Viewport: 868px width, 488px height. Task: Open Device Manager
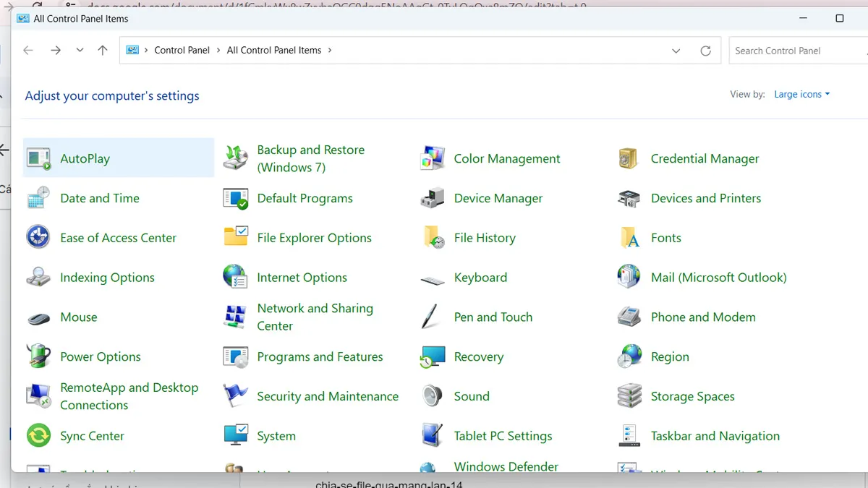pyautogui.click(x=498, y=198)
